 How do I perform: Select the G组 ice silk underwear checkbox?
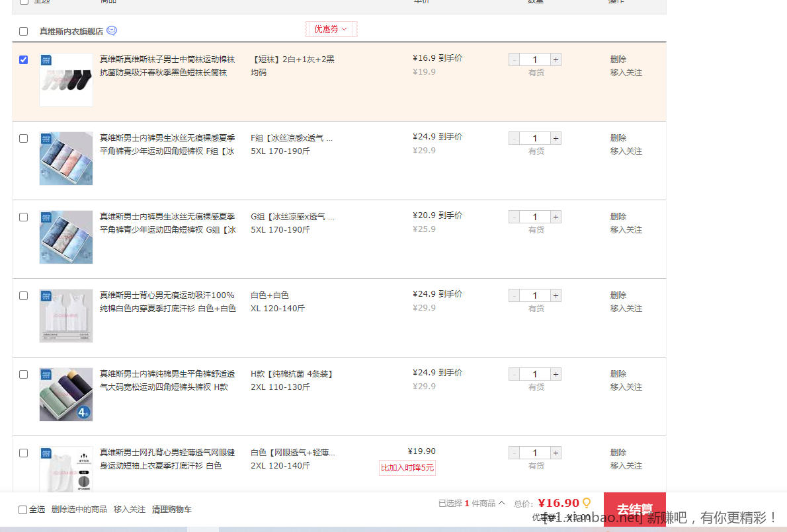click(x=24, y=217)
